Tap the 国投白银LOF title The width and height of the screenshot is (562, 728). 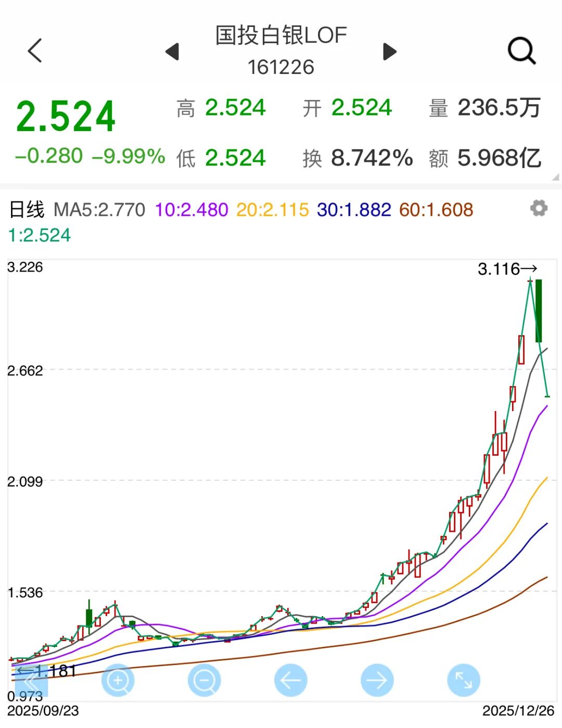(x=281, y=35)
